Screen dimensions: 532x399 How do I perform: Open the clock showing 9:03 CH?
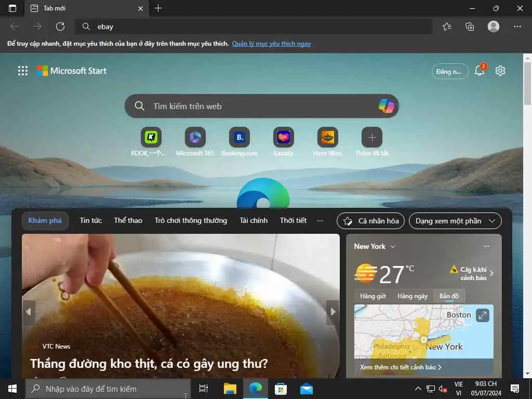point(486,389)
